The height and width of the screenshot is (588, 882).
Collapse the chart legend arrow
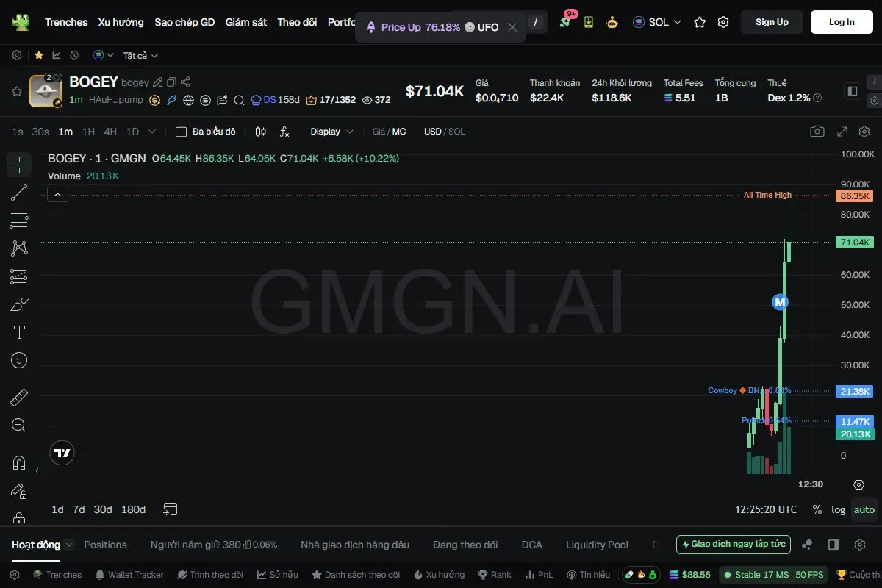point(57,194)
